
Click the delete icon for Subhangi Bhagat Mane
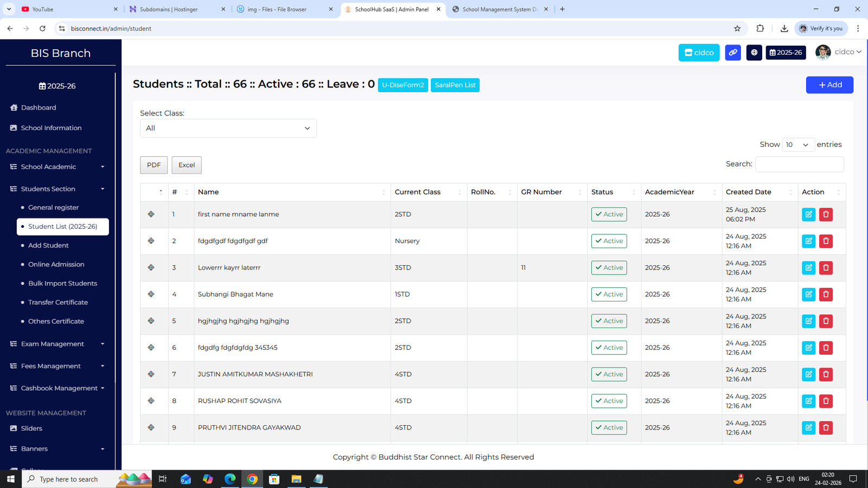click(826, 294)
